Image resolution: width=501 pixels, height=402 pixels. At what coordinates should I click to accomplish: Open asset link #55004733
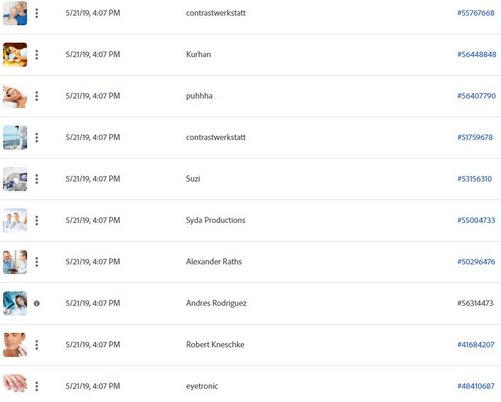pyautogui.click(x=476, y=220)
